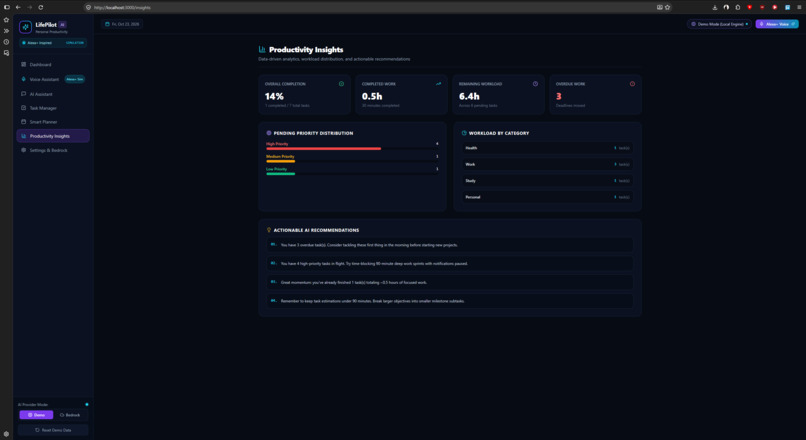Click the 14% overall completion value
Screen dimensions: 806x440
(x=274, y=96)
